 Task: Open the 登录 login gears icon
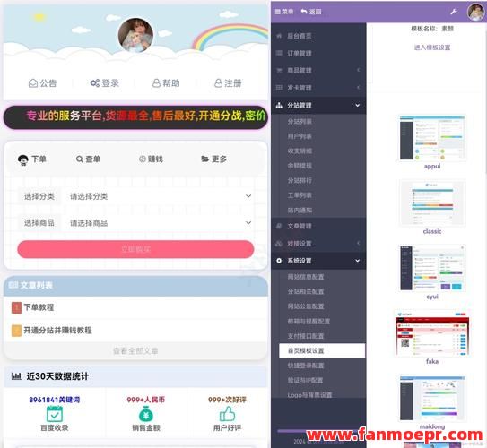[95, 83]
